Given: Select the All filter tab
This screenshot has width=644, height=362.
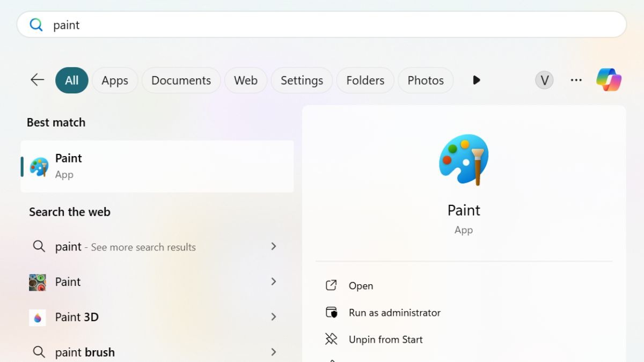Looking at the screenshot, I should [x=72, y=80].
